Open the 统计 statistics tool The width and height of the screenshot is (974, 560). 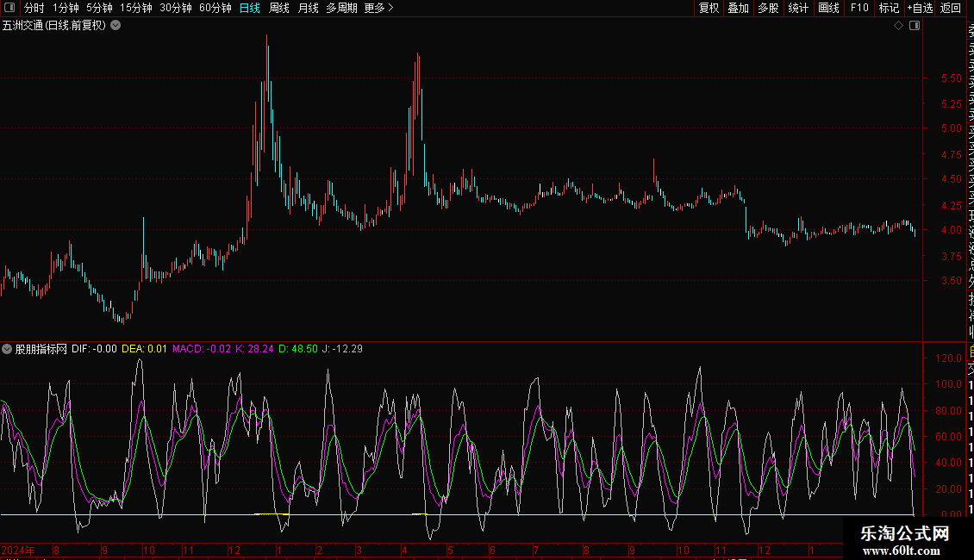[x=798, y=8]
